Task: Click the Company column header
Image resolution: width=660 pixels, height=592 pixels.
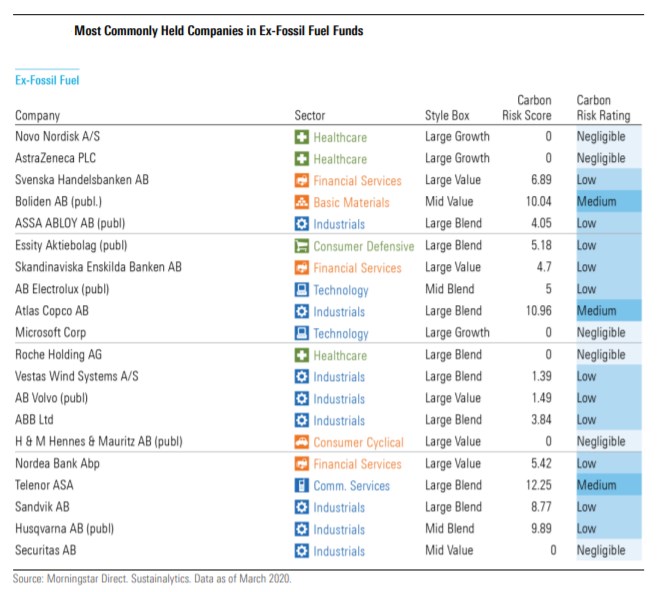Action: [x=37, y=116]
